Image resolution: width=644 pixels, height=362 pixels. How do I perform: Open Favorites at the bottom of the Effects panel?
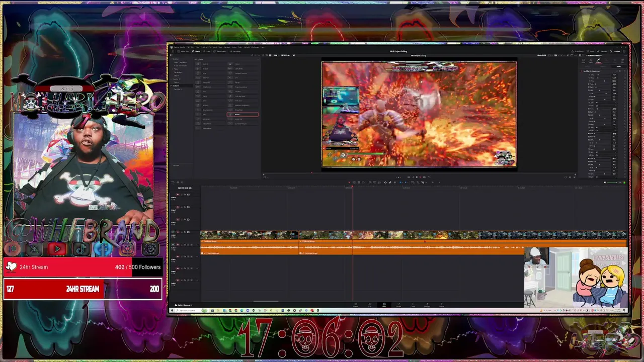pos(176,165)
